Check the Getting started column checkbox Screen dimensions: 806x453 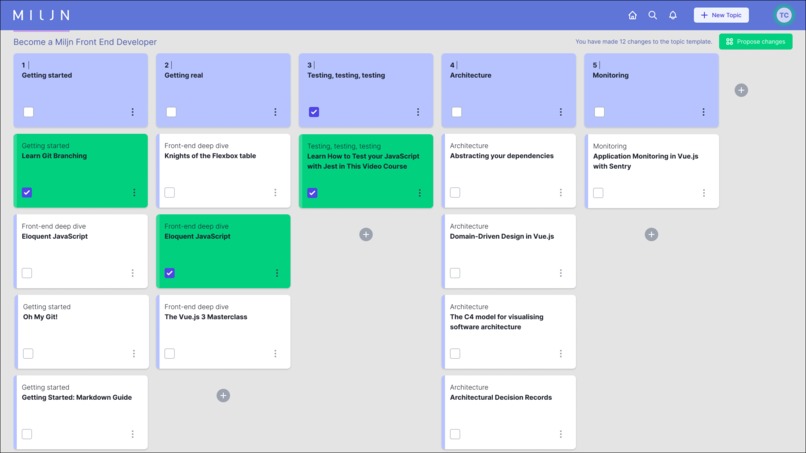[28, 112]
